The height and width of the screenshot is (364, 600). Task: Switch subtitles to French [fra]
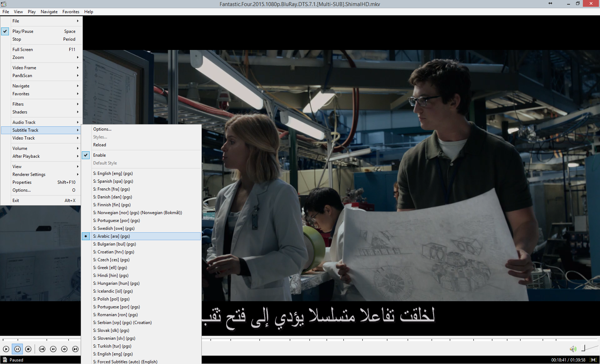click(141, 189)
